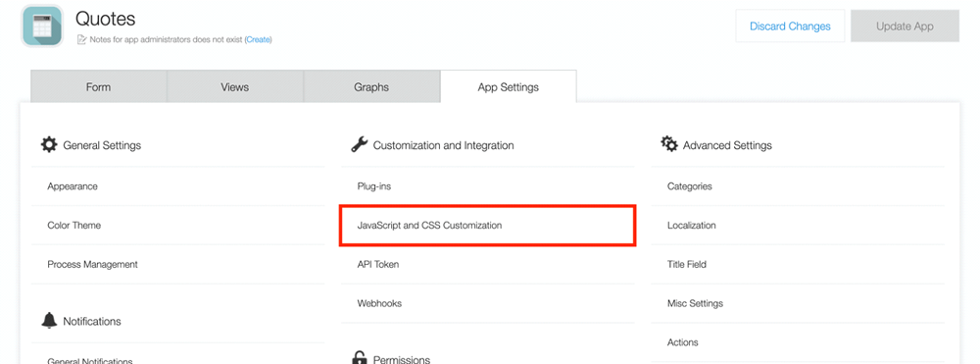Open API Token settings
Viewport: 980px width, 364px height.
coord(488,264)
